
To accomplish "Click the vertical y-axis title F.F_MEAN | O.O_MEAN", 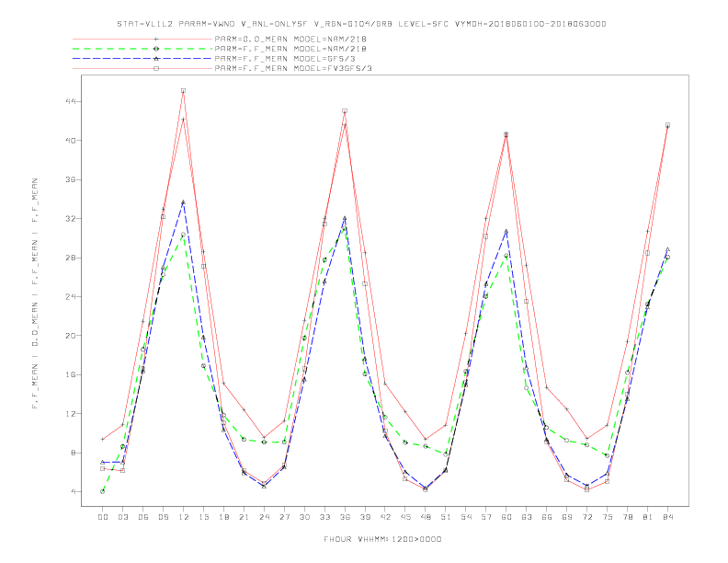I will (35, 293).
